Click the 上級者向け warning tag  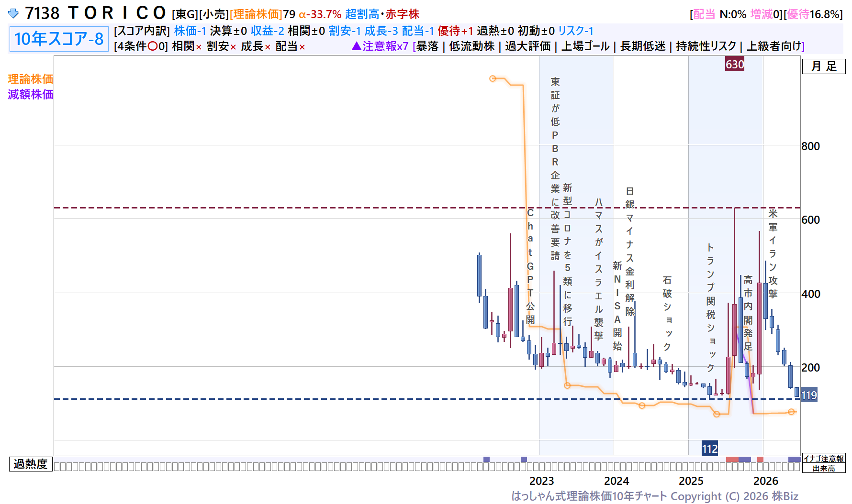click(774, 46)
